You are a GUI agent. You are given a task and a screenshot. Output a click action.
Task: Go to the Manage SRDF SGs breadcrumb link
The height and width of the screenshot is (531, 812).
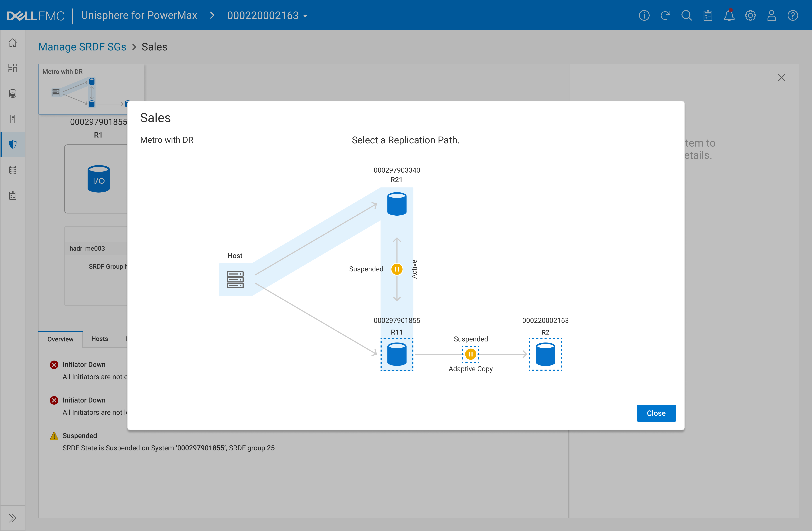pos(82,47)
